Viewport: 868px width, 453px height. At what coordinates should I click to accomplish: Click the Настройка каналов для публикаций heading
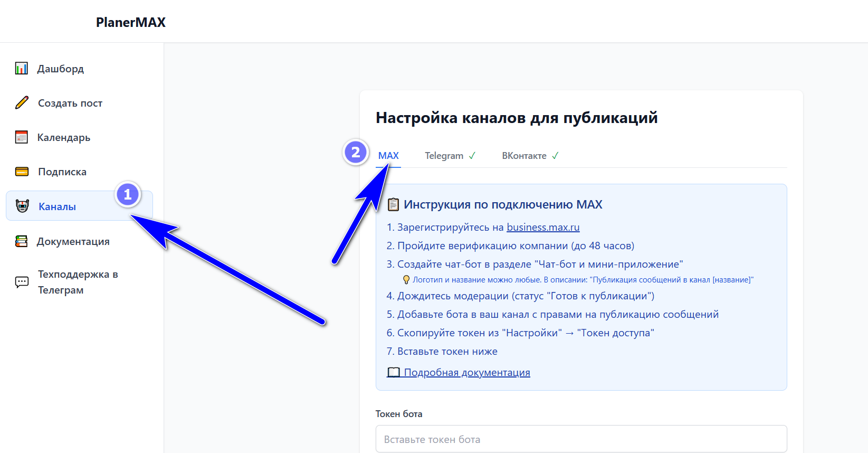tap(517, 118)
